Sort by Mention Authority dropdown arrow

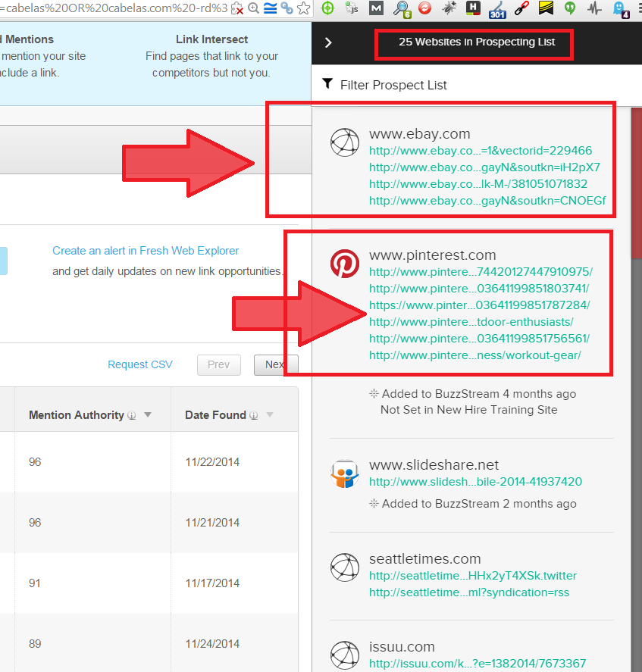148,414
